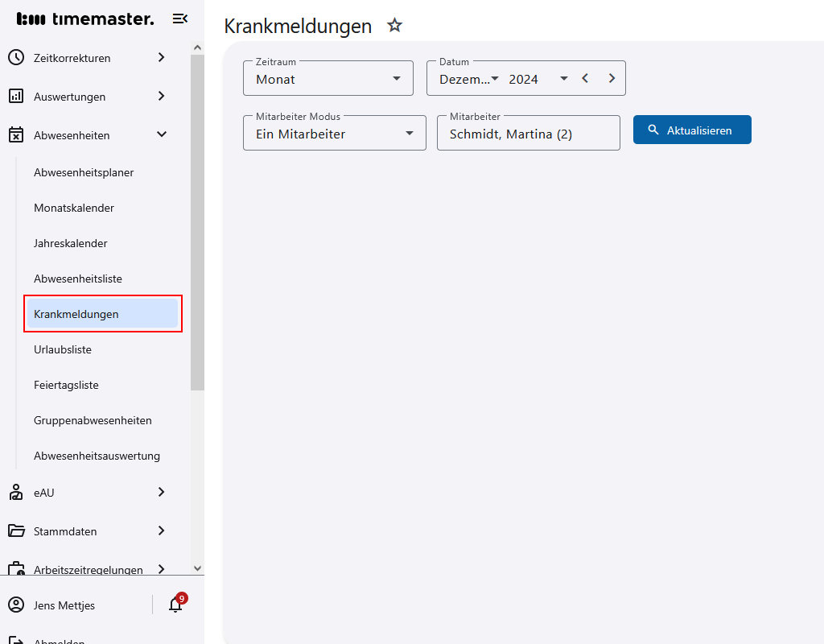Select Monatskalender in the sidebar

pos(72,207)
